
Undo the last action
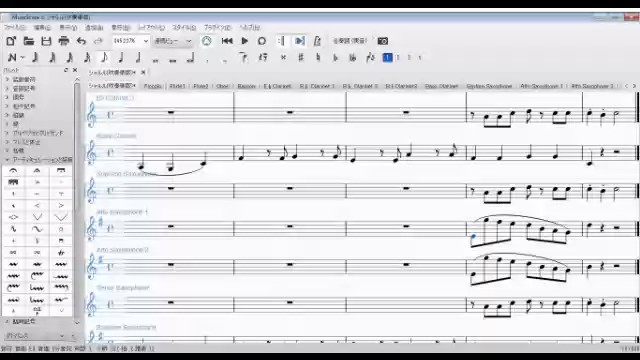click(81, 41)
